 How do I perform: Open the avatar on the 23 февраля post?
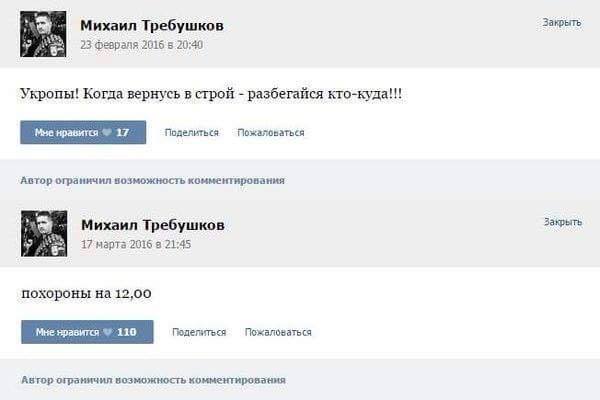click(x=43, y=34)
